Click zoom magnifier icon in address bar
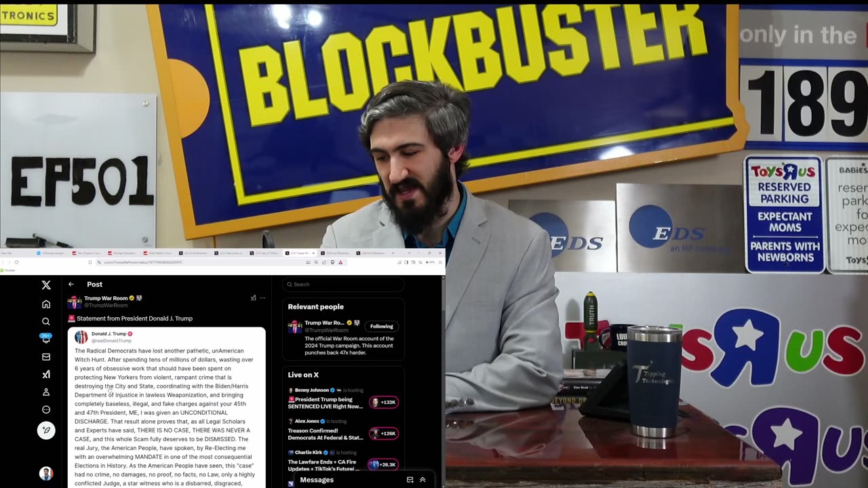The height and width of the screenshot is (488, 868). tap(316, 262)
